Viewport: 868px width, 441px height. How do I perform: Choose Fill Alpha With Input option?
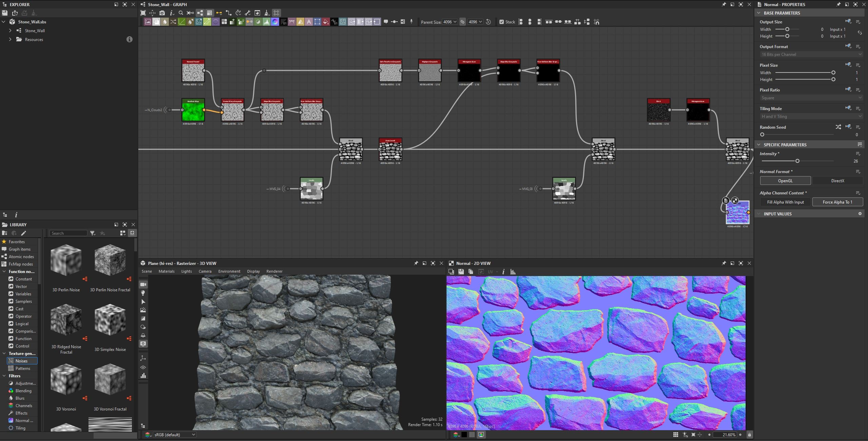[x=785, y=202]
